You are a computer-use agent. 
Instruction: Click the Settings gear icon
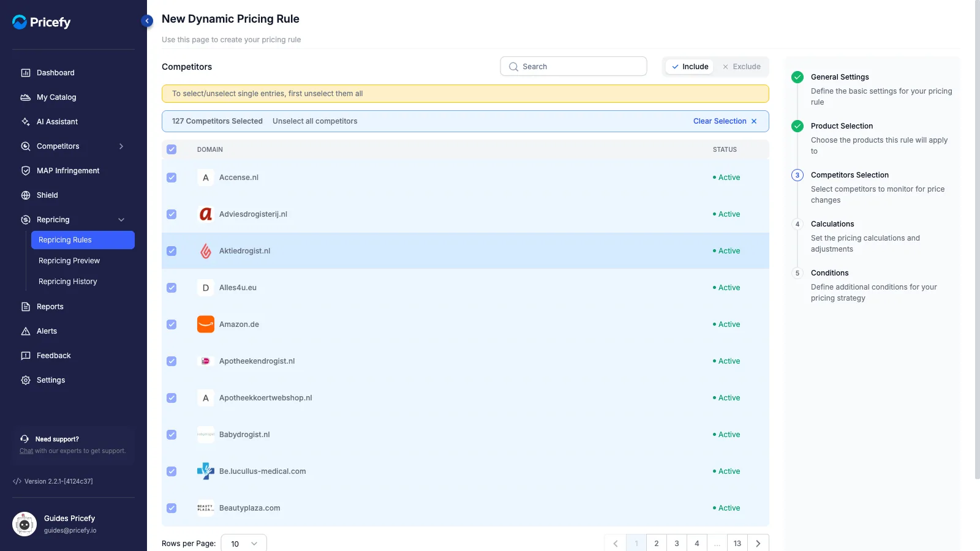pos(26,380)
